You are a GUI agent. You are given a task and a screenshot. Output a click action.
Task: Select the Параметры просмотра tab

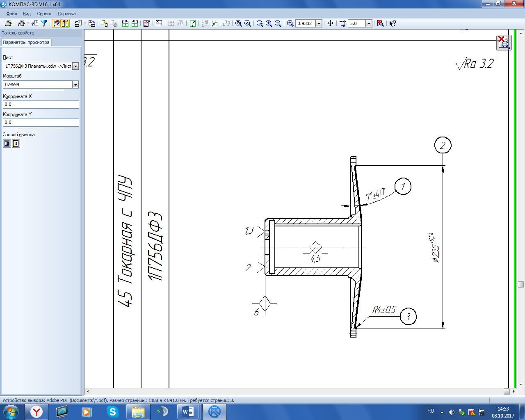(x=26, y=42)
